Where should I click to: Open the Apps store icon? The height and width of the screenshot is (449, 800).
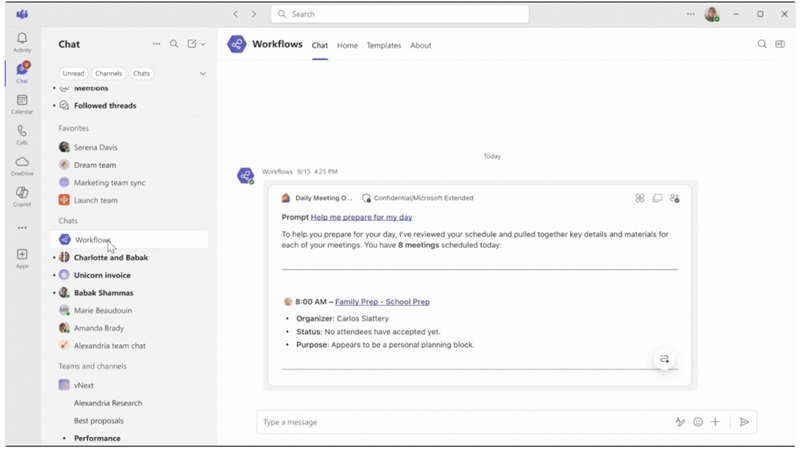coord(22,258)
